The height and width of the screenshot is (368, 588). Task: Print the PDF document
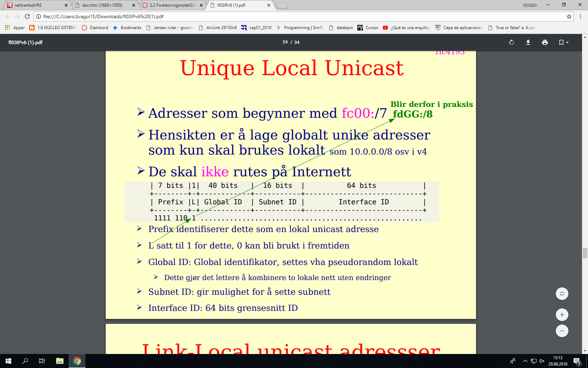pos(545,42)
